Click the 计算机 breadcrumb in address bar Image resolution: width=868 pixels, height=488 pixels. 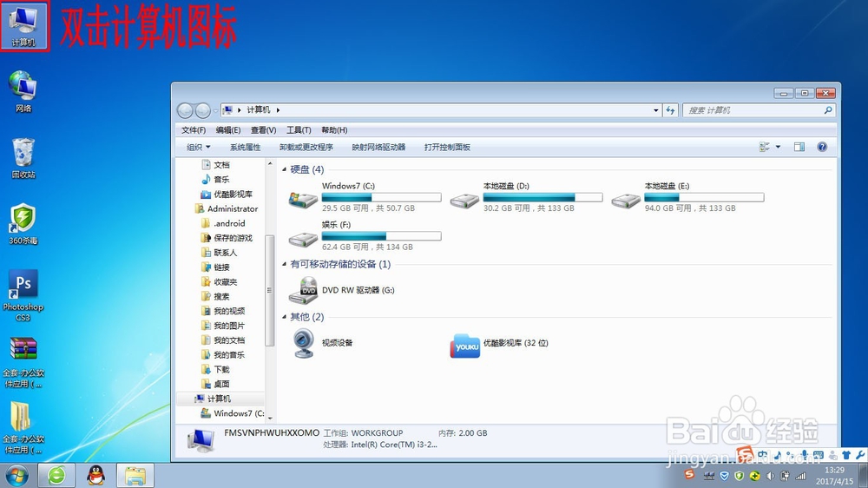tap(259, 110)
